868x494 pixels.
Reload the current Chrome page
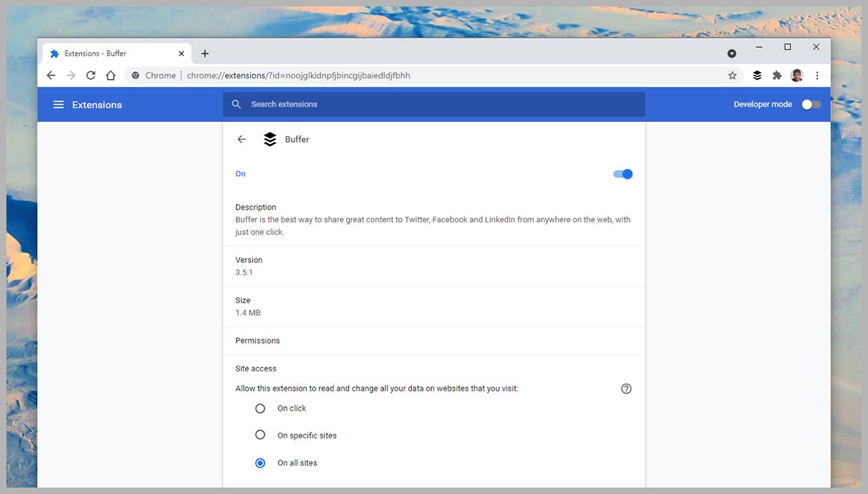click(x=91, y=76)
